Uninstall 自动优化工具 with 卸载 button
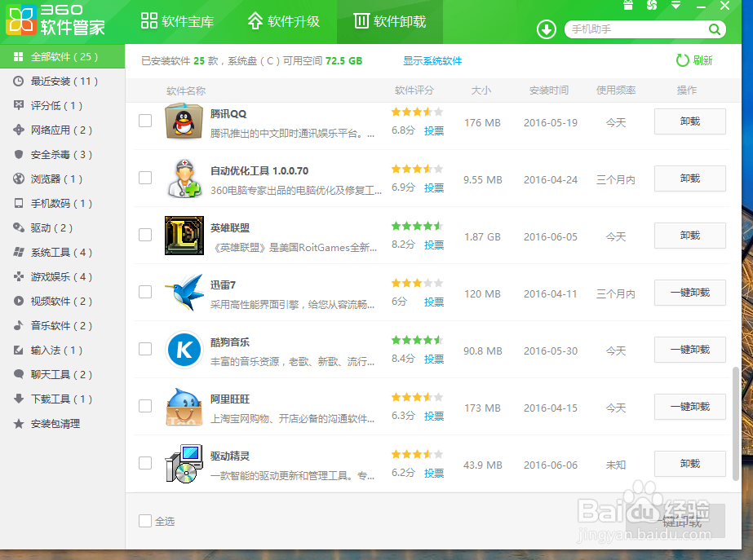This screenshot has width=753, height=560. coord(689,179)
